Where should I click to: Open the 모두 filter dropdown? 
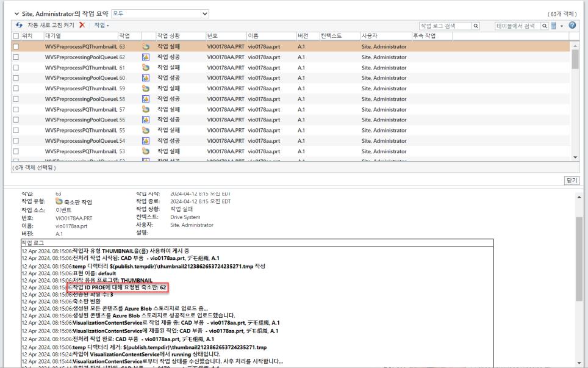(x=160, y=13)
